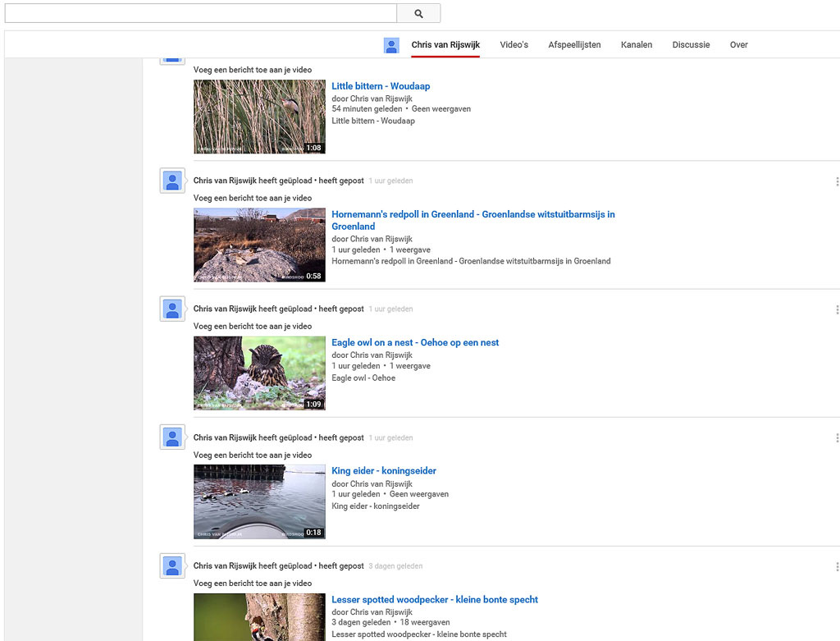840x641 pixels.
Task: Click 'Chris van Rijswijk heeft geüpload' in Eagle owl post
Action: click(x=253, y=309)
